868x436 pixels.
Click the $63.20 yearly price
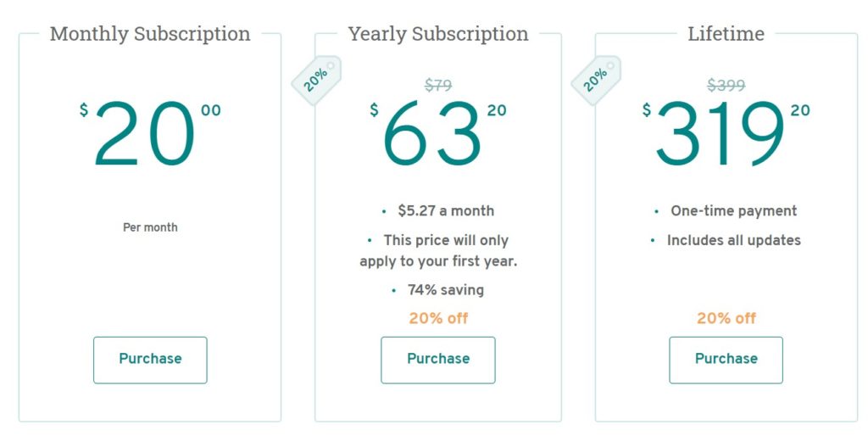438,133
